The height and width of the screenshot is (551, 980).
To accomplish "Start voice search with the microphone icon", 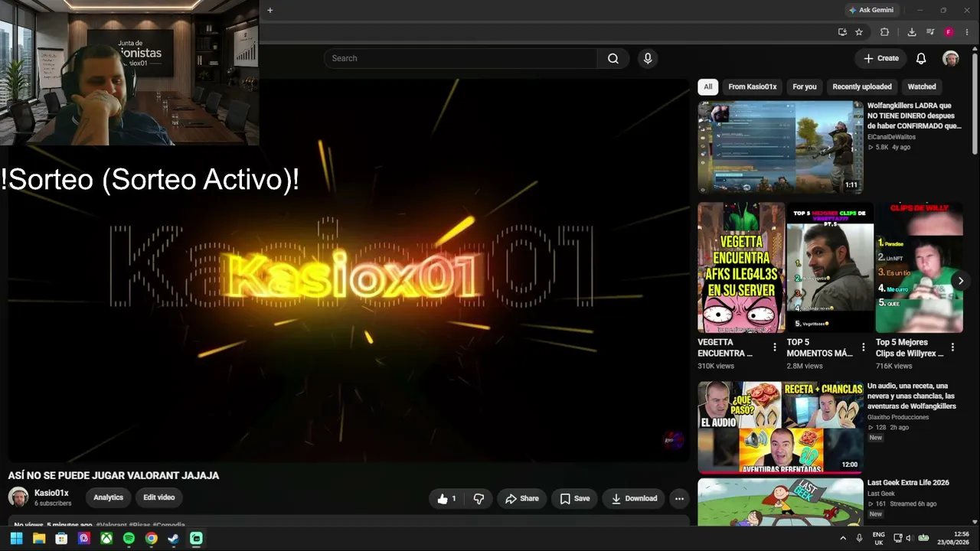I will point(648,58).
